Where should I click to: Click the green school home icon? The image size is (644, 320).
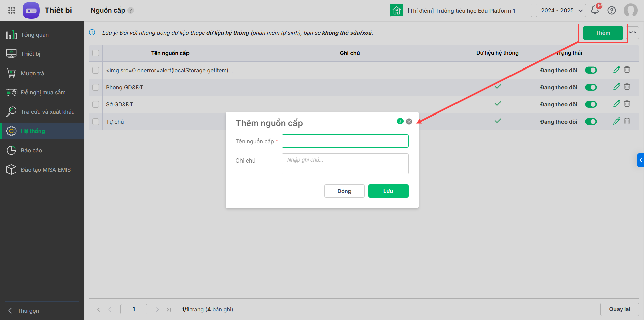click(x=397, y=10)
